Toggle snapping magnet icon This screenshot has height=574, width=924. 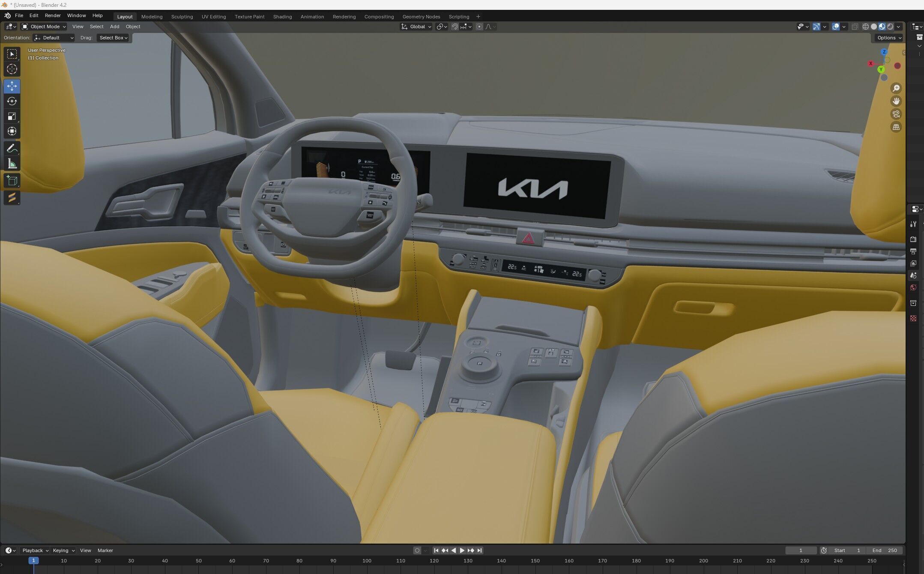click(455, 27)
